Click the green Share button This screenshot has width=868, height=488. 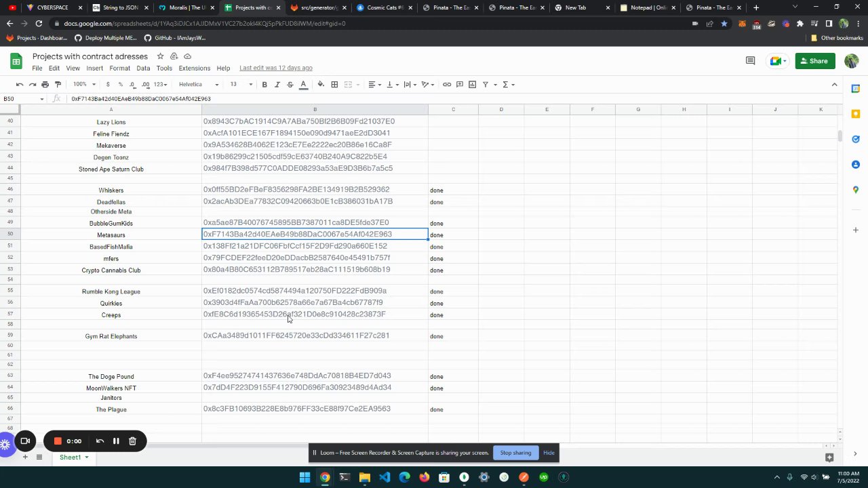coord(815,61)
